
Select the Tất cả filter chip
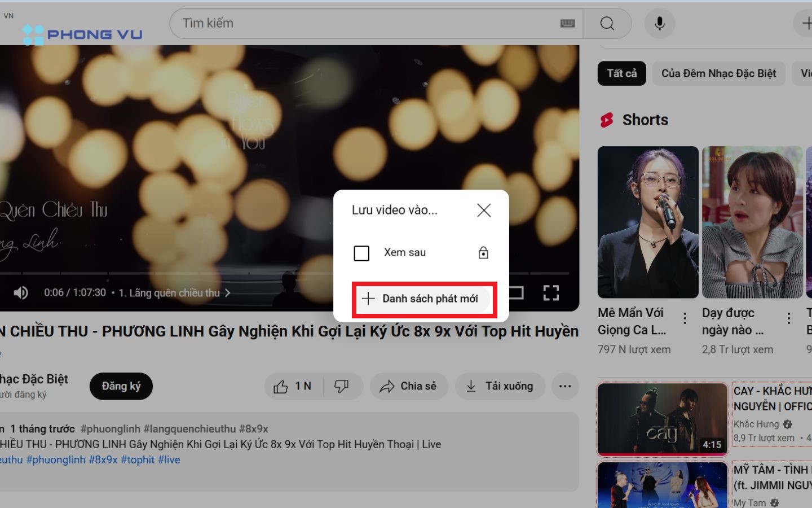point(621,73)
